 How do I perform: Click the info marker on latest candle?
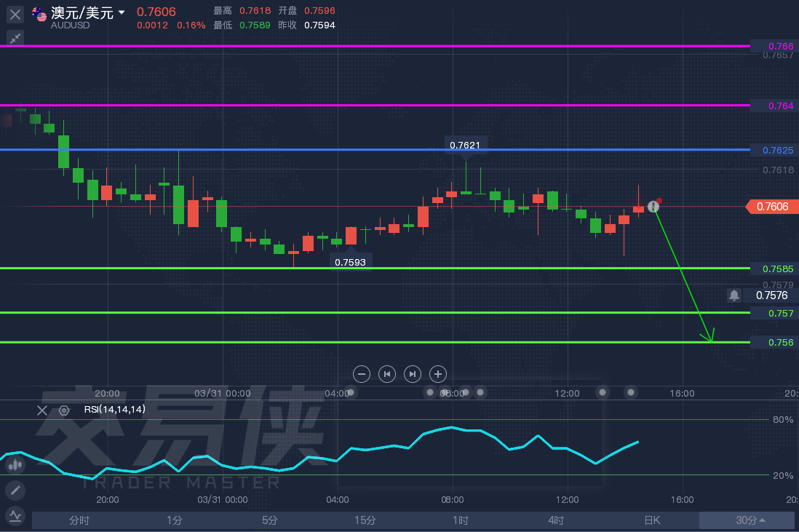(653, 207)
